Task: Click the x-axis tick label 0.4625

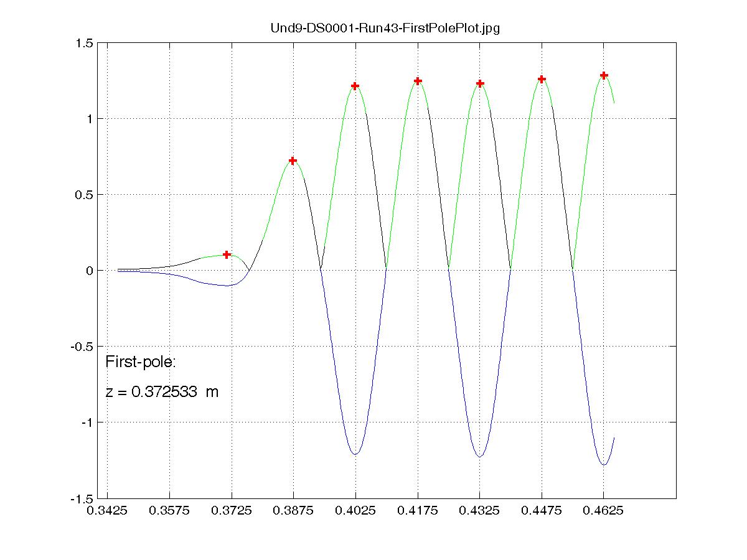Action: point(603,511)
